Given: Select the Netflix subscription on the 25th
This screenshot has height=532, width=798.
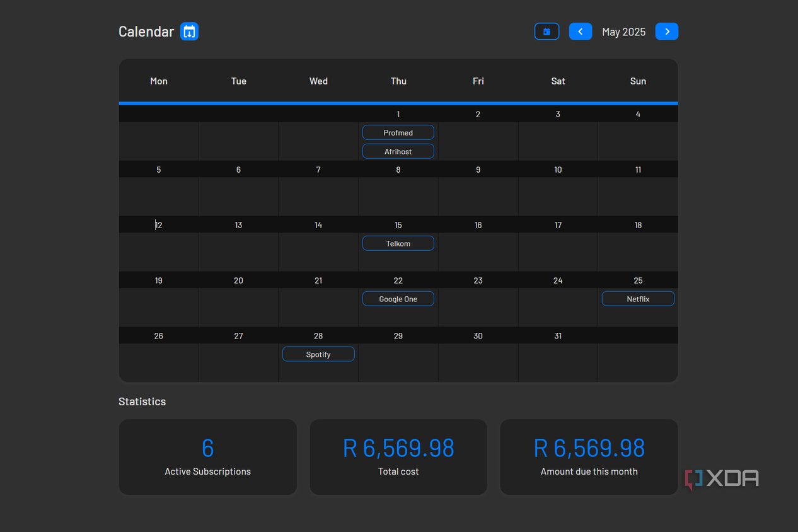Looking at the screenshot, I should [x=638, y=299].
